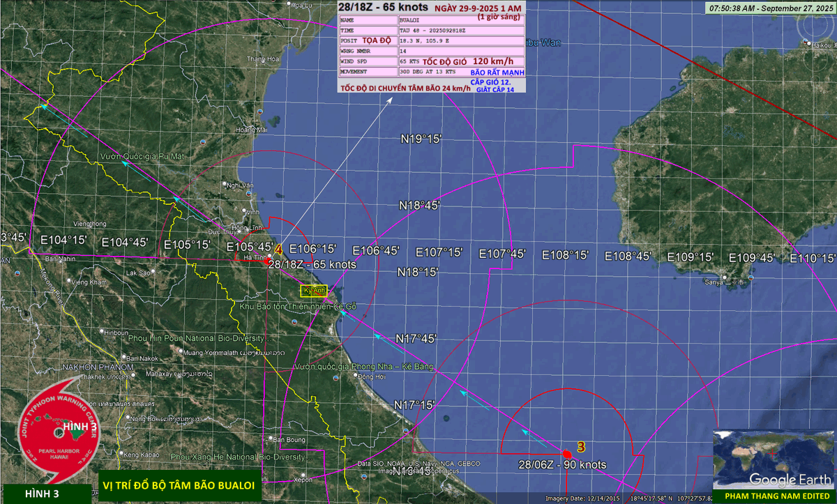This screenshot has width=837, height=504.
Task: Click the Đồng Hới city marker
Action: pos(355,376)
